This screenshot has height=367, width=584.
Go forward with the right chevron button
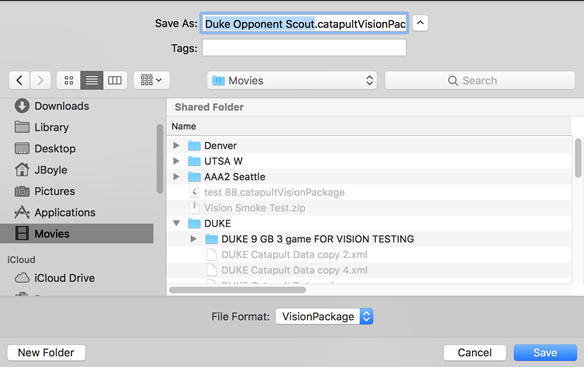pos(41,80)
